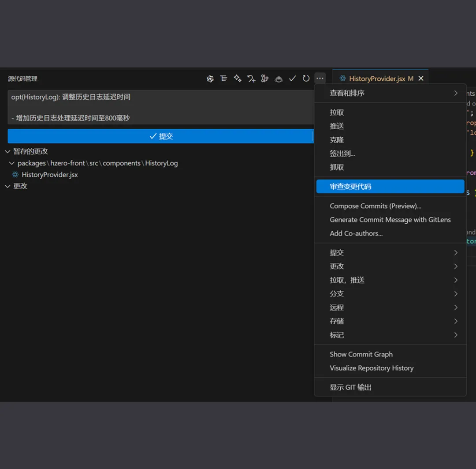Select Add Co-authors... menu item

click(390, 233)
